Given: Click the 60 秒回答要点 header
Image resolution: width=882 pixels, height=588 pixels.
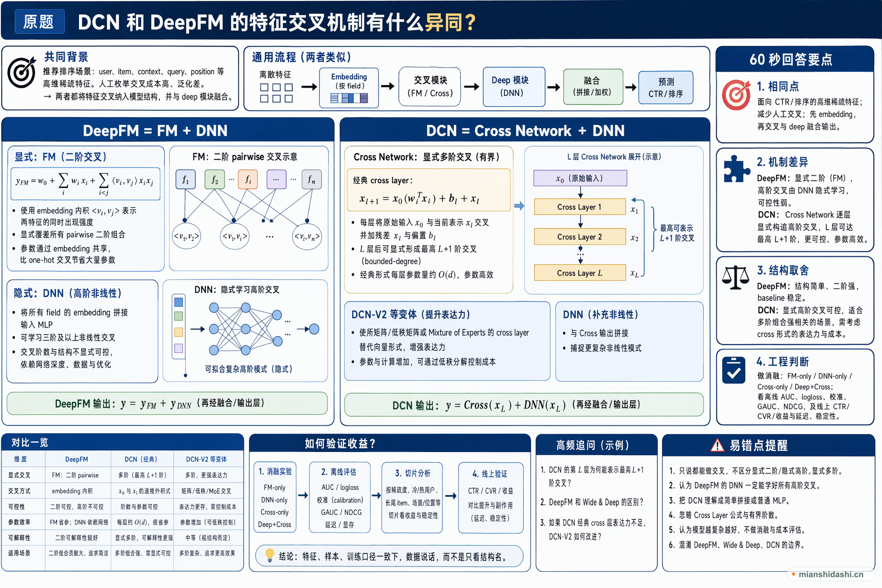Looking at the screenshot, I should (x=795, y=59).
